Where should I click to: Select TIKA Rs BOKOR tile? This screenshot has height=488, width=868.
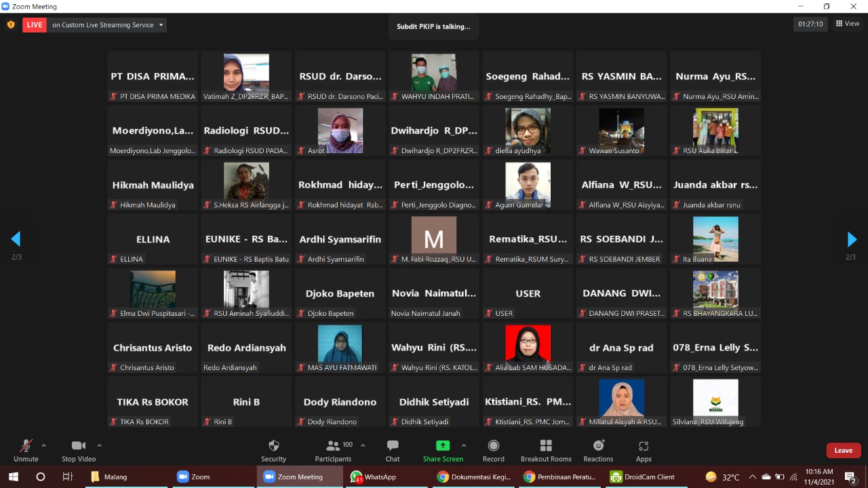pos(153,402)
